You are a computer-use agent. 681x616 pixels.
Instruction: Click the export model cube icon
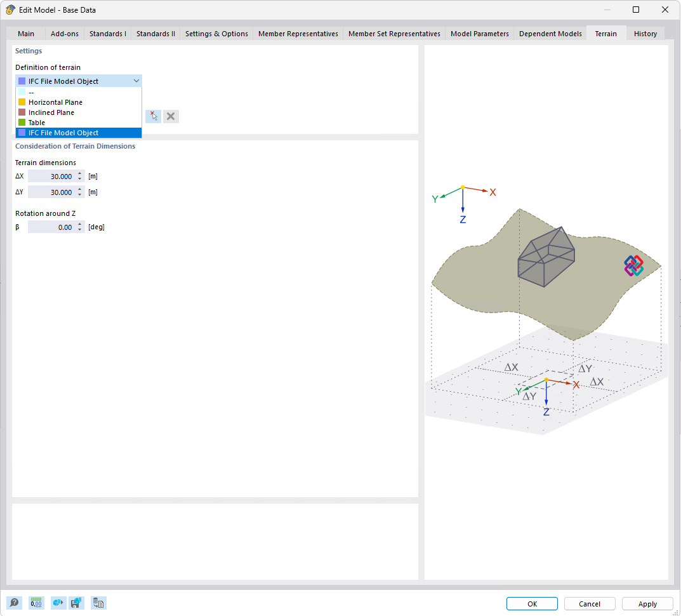tap(58, 603)
